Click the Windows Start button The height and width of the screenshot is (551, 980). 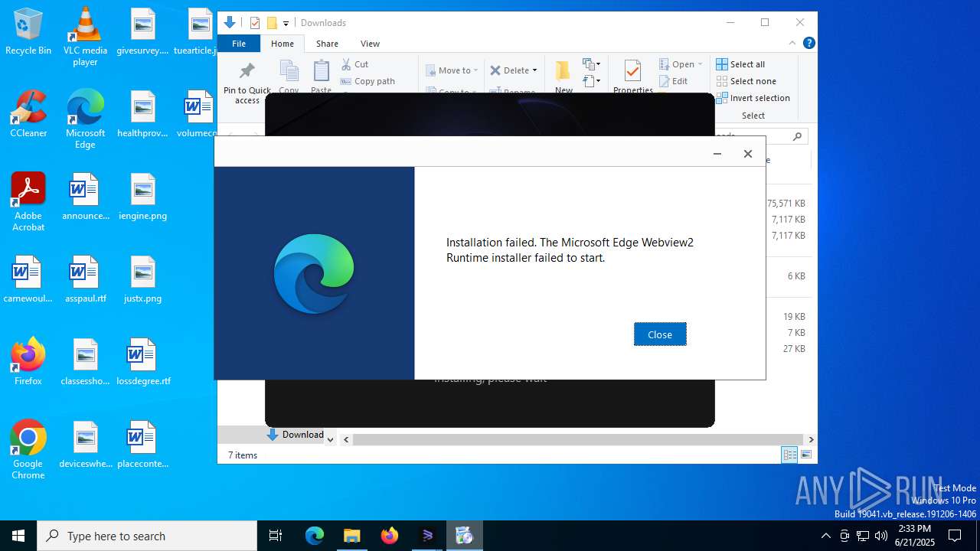pyautogui.click(x=18, y=536)
